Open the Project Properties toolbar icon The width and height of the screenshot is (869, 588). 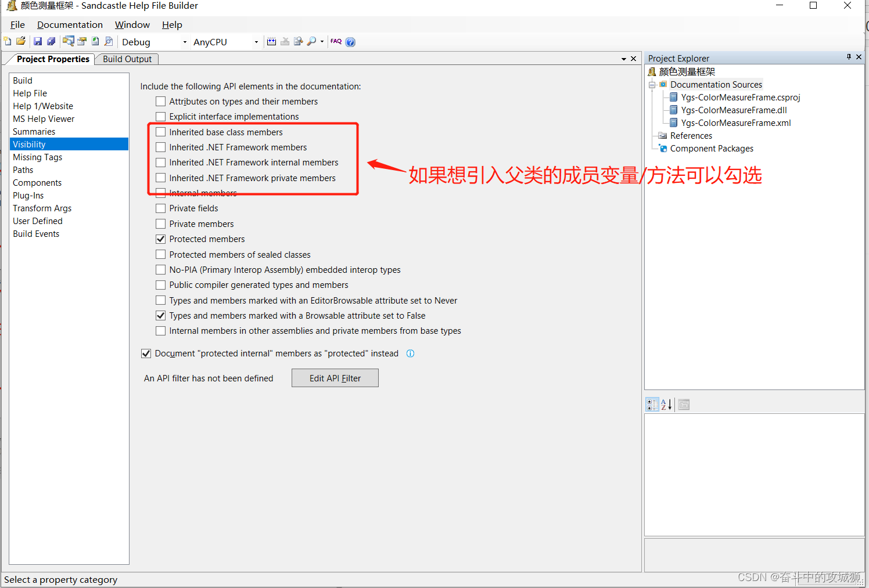(x=82, y=41)
